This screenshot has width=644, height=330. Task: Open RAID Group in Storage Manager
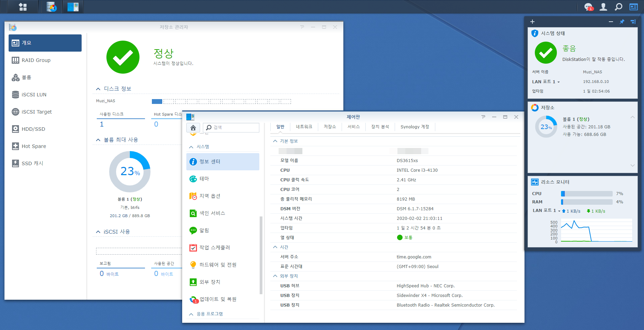pos(45,60)
